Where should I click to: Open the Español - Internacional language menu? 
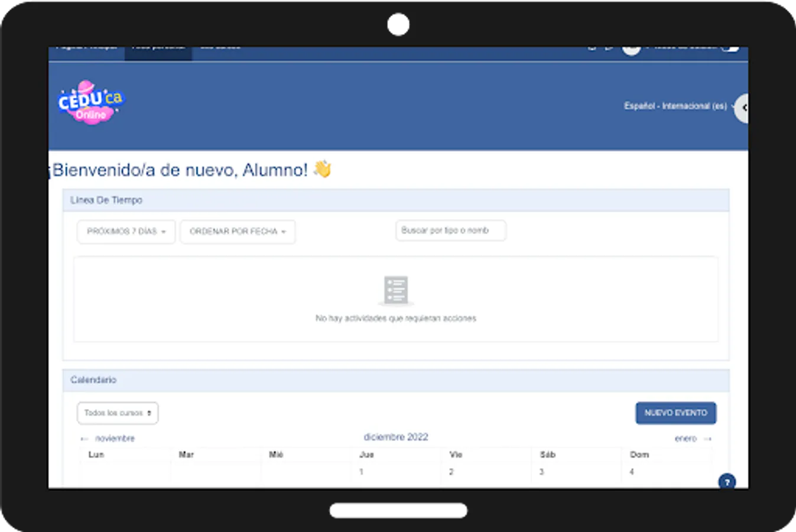pyautogui.click(x=680, y=106)
